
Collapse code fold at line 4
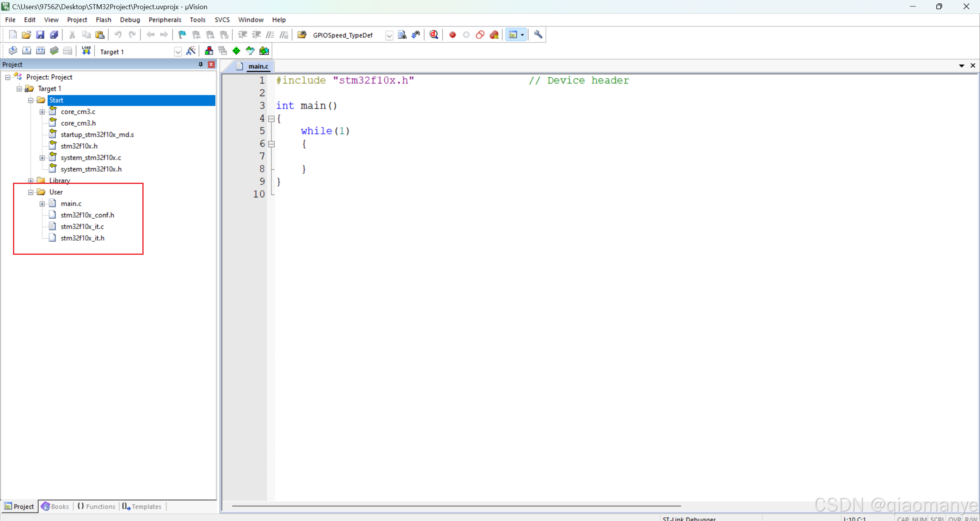coord(271,119)
